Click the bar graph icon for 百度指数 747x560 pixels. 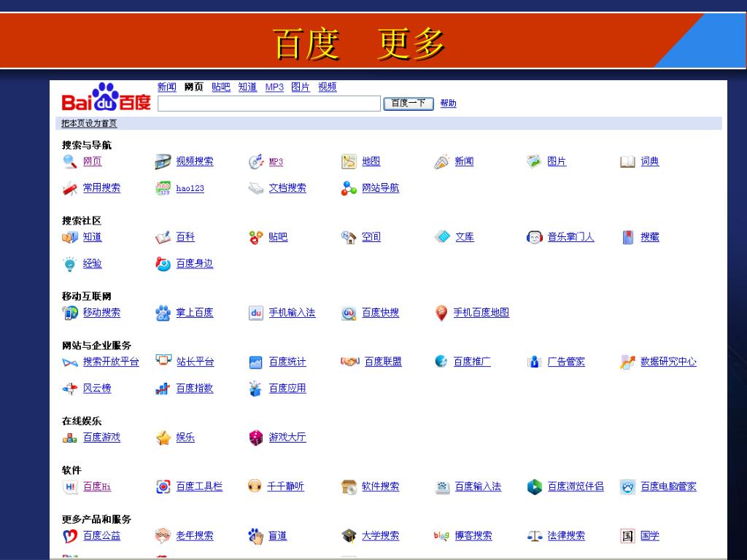click(x=163, y=389)
